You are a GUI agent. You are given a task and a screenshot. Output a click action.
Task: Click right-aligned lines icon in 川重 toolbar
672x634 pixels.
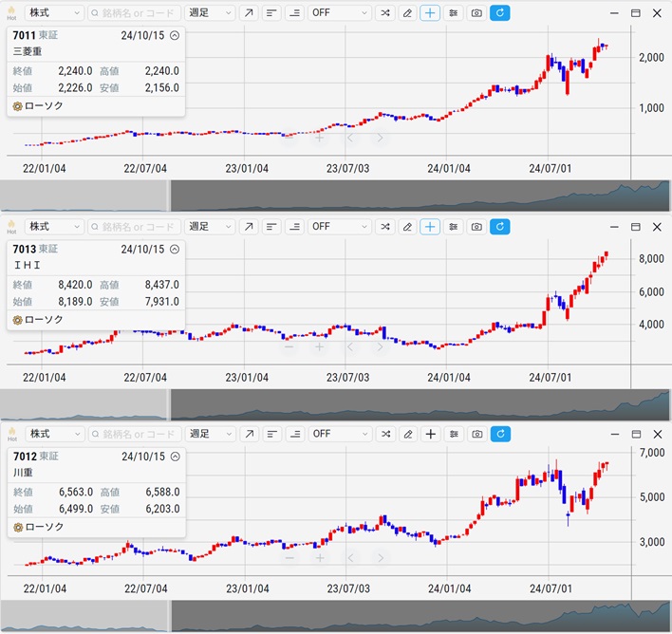coord(294,434)
